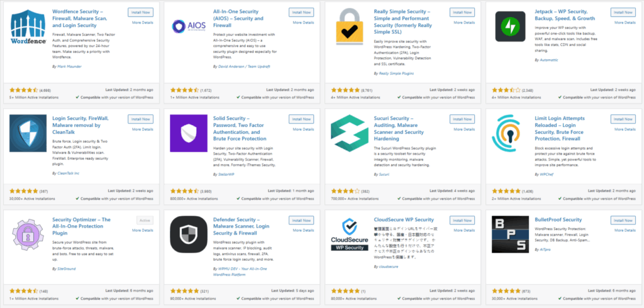This screenshot has height=308, width=644.
Task: Select the Jetpack green lightning icon
Action: click(510, 26)
